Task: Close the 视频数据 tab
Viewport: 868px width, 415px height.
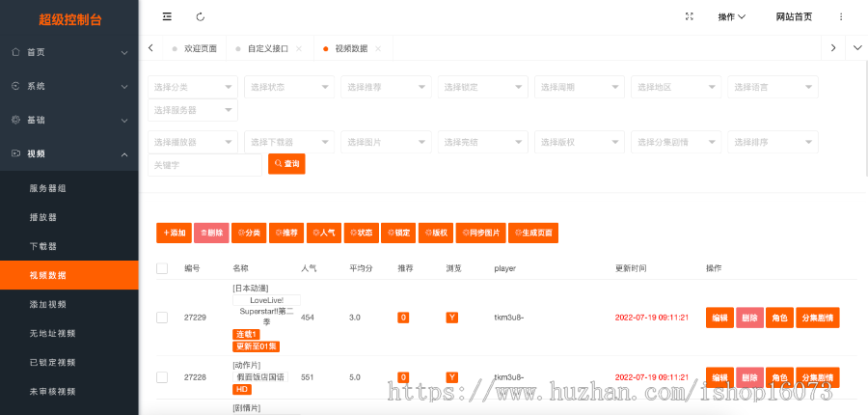Action: coord(378,49)
